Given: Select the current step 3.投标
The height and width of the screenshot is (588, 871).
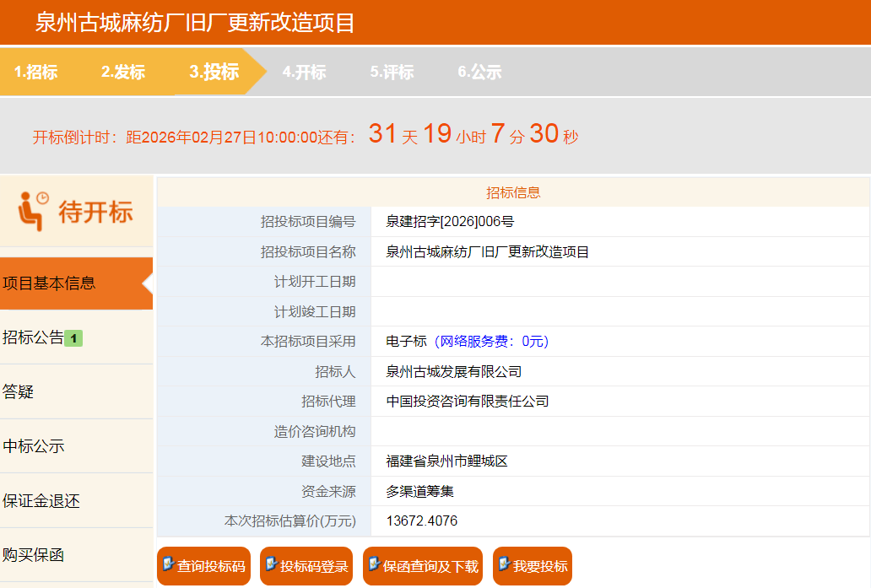Looking at the screenshot, I should pyautogui.click(x=214, y=72).
